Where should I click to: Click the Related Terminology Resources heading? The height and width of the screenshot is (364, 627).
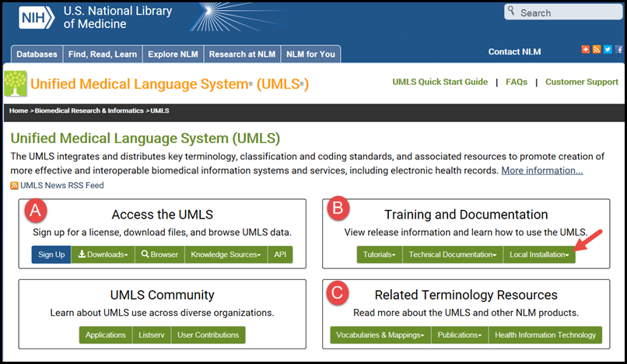click(466, 296)
